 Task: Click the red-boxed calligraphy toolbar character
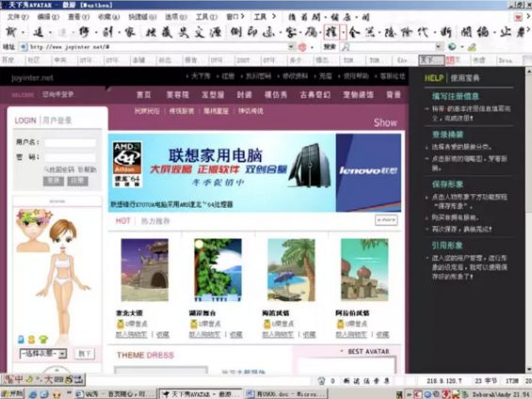click(x=330, y=32)
